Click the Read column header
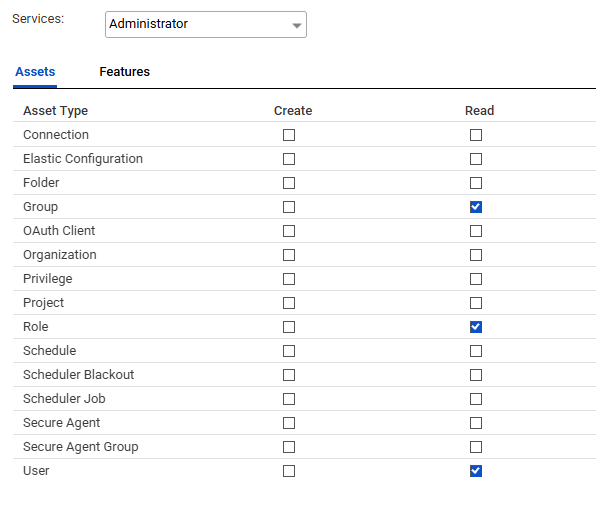The width and height of the screenshot is (596, 510). (480, 111)
